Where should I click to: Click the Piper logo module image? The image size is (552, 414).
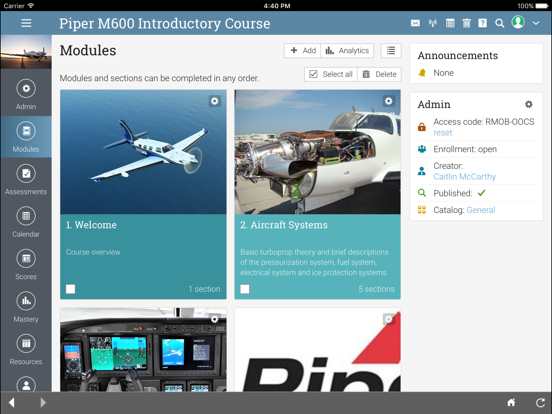pos(318,350)
